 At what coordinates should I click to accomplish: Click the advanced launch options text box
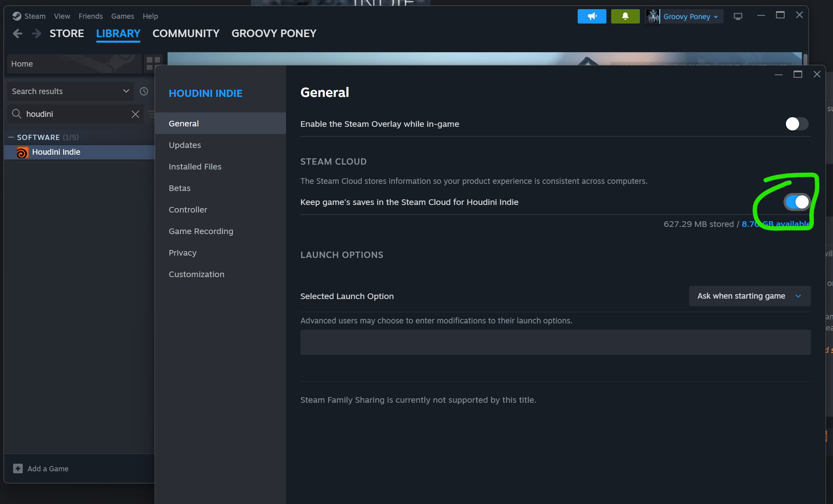(555, 342)
